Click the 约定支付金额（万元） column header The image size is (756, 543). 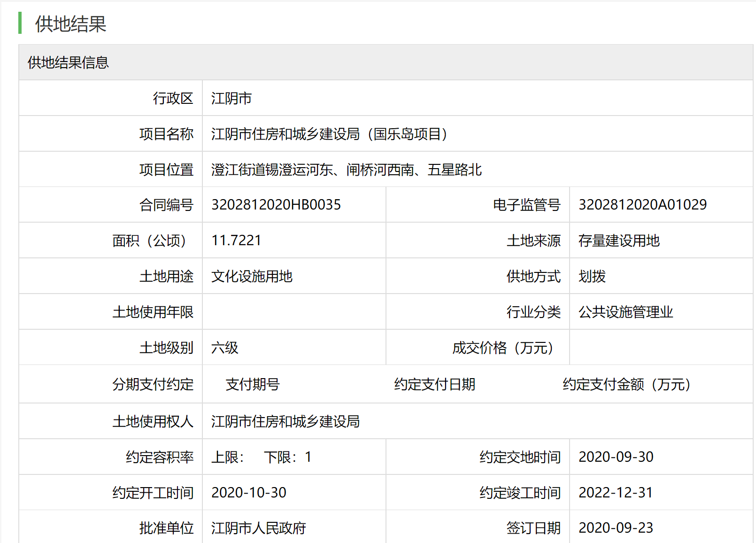626,384
